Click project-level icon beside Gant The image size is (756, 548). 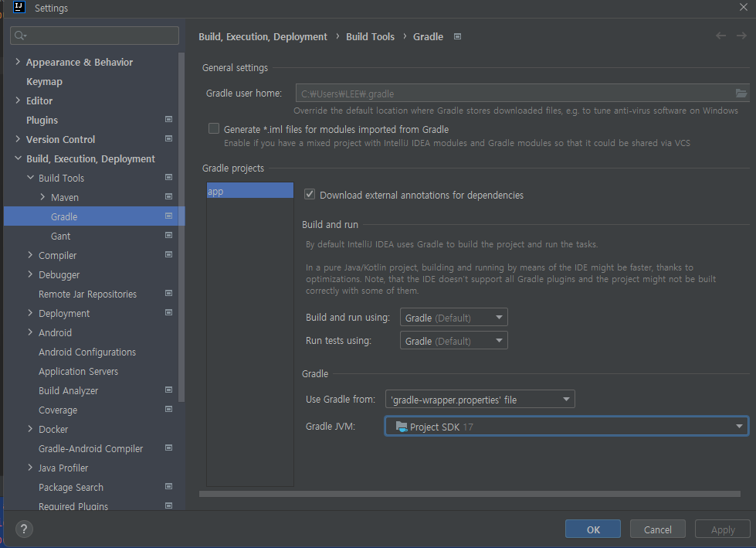pyautogui.click(x=169, y=235)
